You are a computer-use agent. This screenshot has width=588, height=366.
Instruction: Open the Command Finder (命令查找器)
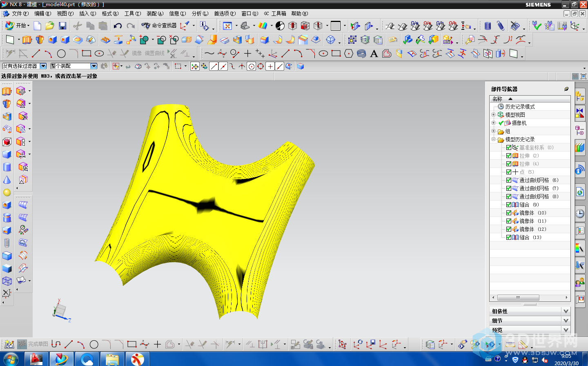click(159, 26)
